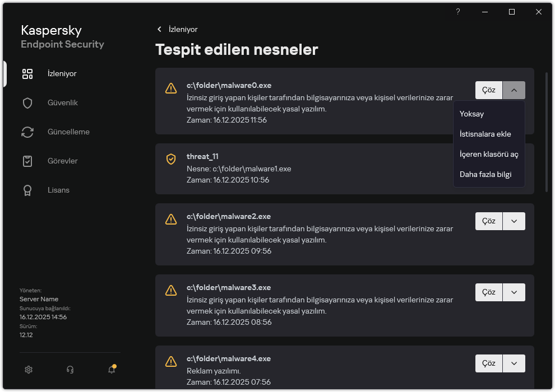The height and width of the screenshot is (392, 555).
Task: Expand the action menu for malware2.exe
Action: click(x=514, y=221)
